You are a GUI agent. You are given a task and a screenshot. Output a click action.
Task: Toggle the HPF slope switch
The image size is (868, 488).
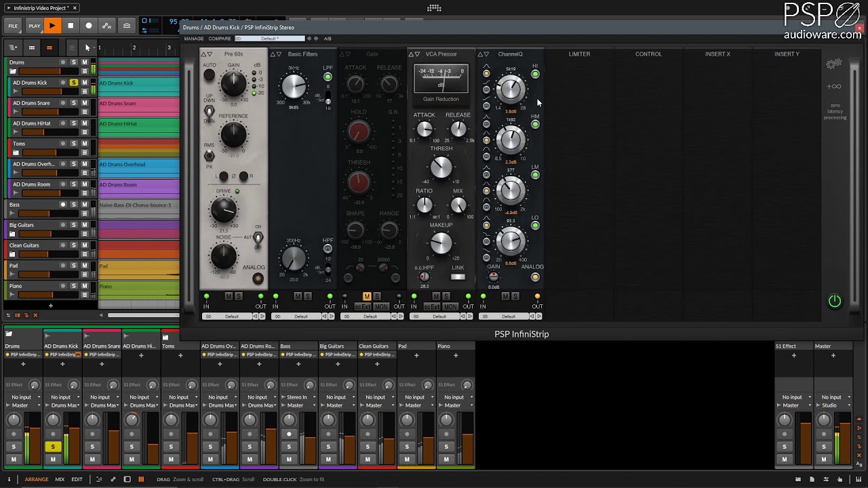328,268
